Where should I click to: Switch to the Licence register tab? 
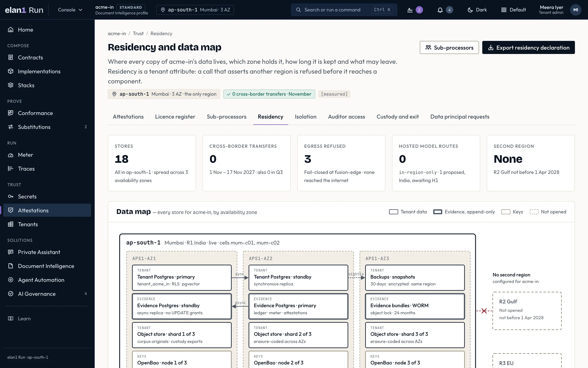coord(175,117)
